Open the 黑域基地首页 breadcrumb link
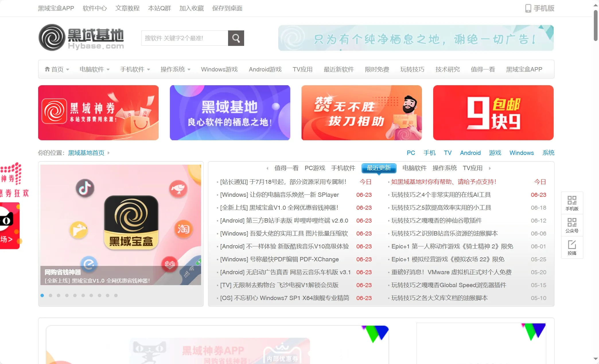 click(86, 153)
